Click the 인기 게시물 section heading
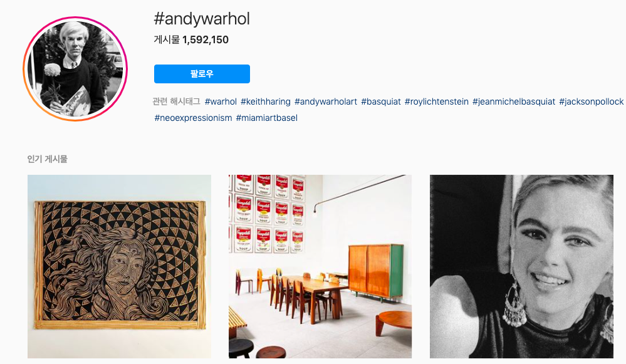The height and width of the screenshot is (364, 626). click(x=48, y=159)
